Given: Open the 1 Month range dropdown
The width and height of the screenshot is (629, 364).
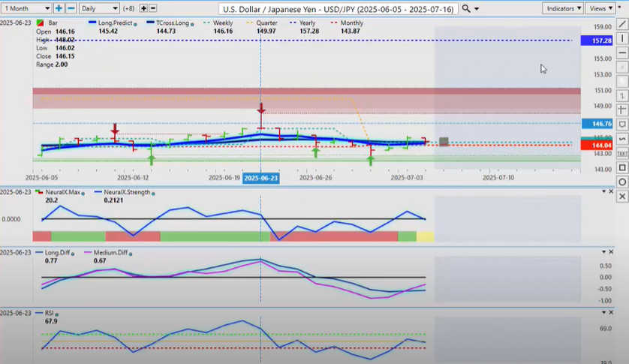Looking at the screenshot, I should coord(26,8).
